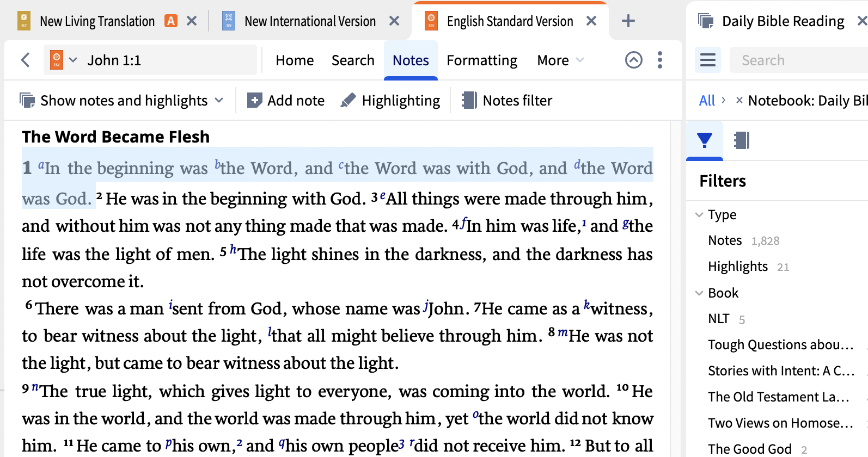868x457 pixels.
Task: Filter by Notes type
Action: coord(725,240)
